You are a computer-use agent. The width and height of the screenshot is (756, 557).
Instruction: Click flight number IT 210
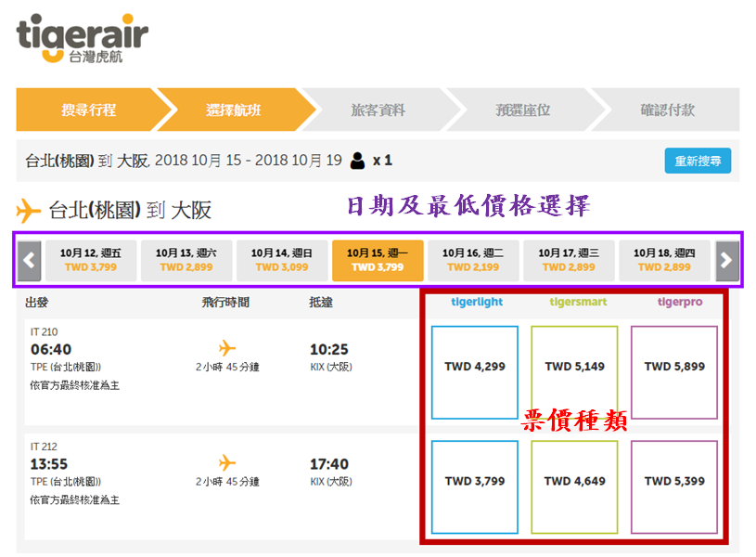click(44, 332)
